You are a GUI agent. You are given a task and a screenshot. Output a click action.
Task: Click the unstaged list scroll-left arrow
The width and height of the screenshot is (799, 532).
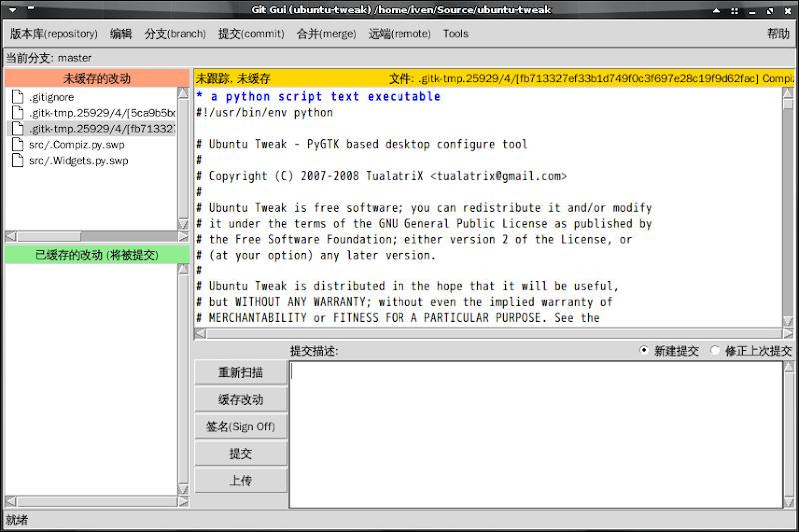click(11, 237)
